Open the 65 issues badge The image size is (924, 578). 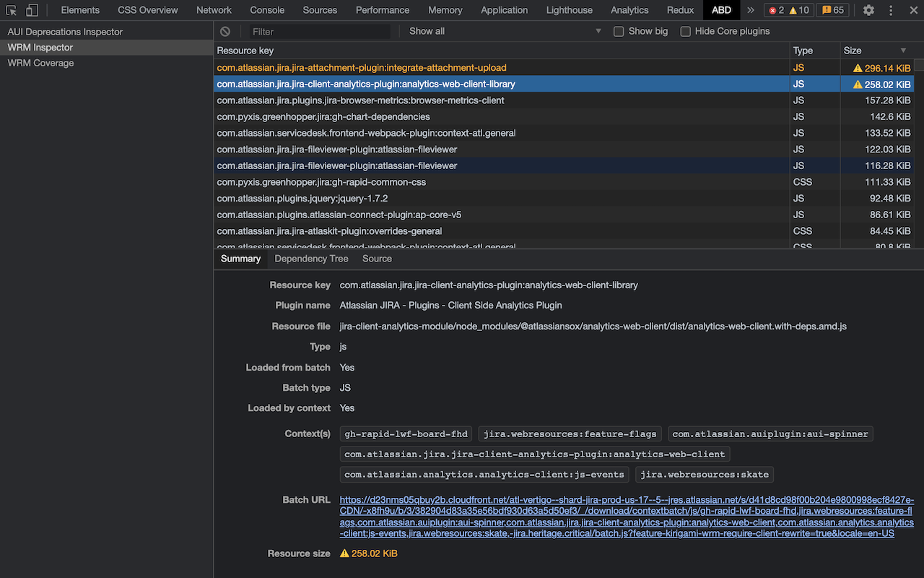click(832, 10)
